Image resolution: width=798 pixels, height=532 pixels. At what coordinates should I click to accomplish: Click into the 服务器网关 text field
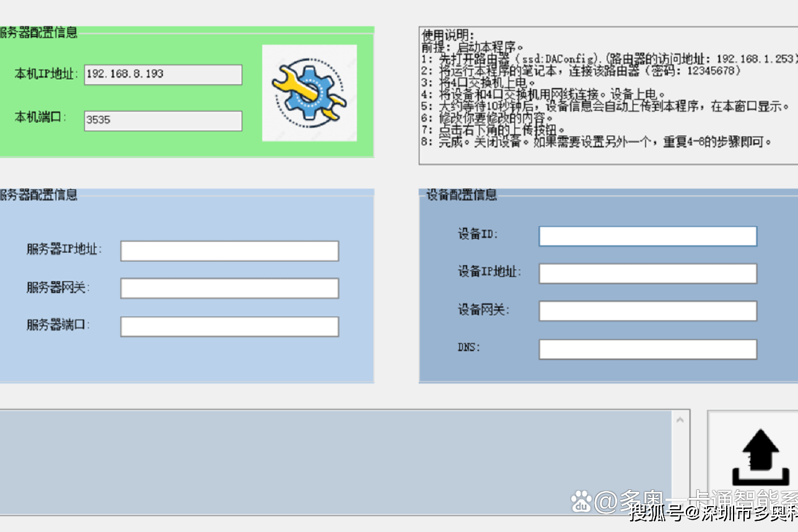coord(229,288)
